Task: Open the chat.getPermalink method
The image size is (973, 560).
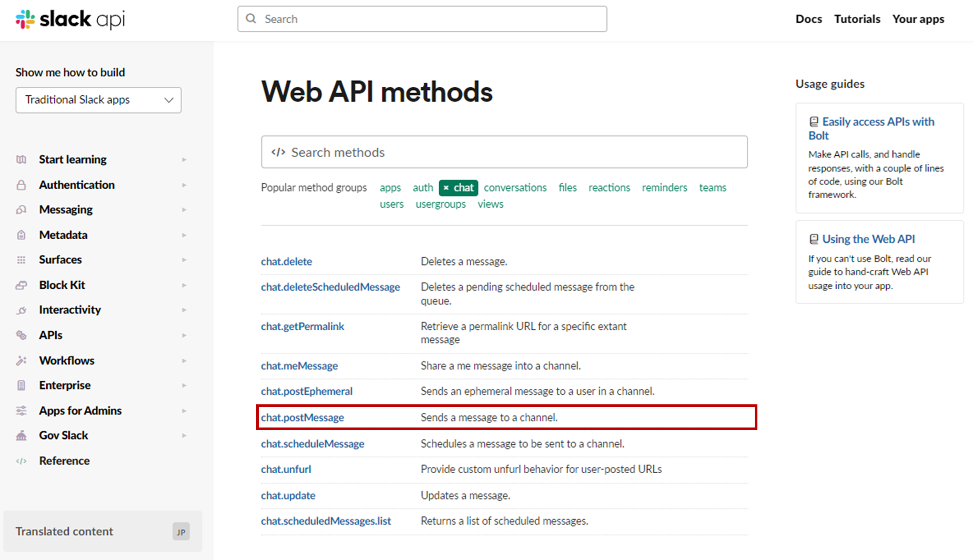Action: 302,327
